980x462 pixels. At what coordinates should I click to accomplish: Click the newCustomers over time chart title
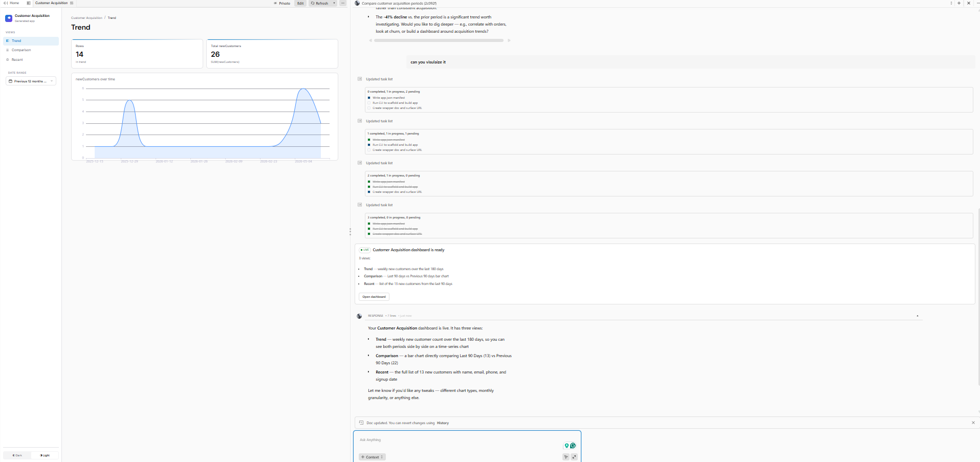95,79
